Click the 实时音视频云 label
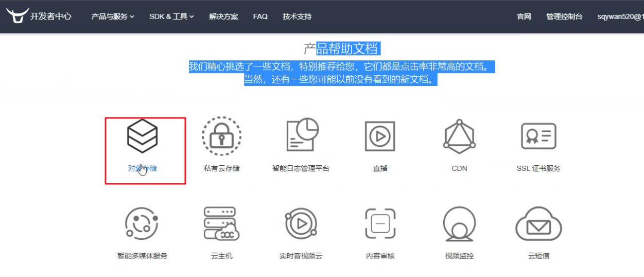This screenshot has height=277, width=644. pyautogui.click(x=301, y=256)
